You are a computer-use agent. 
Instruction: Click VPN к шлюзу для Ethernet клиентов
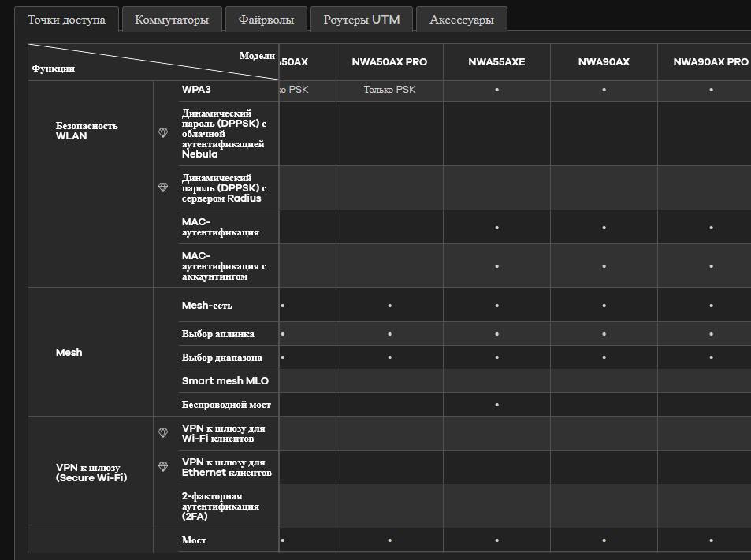226,466
